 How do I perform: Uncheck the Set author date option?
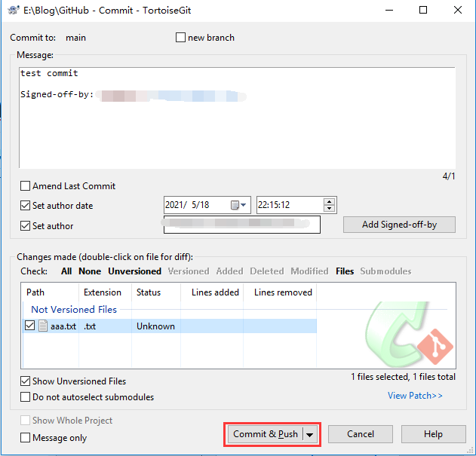coord(26,206)
